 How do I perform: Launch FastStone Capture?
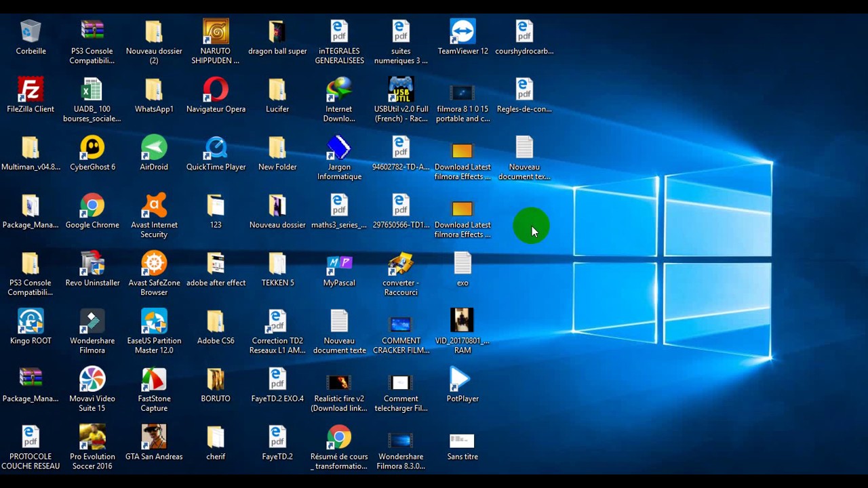(x=154, y=380)
